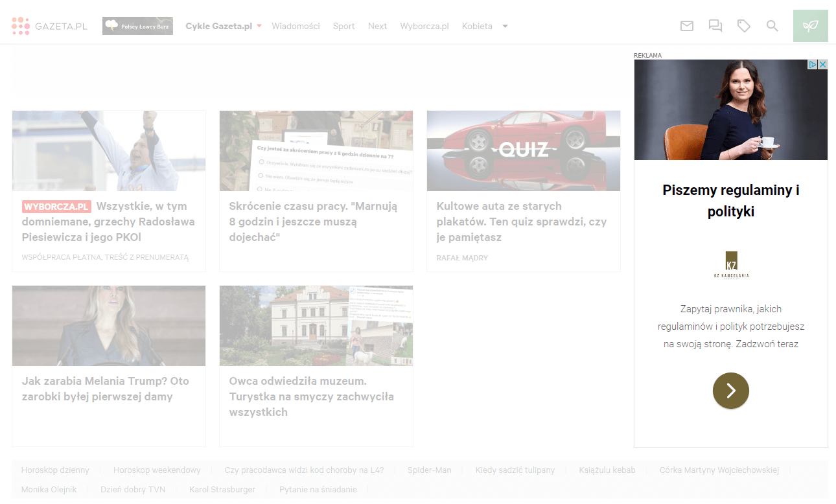The image size is (836, 504).
Task: Open the Spider-Man topic link
Action: click(429, 470)
